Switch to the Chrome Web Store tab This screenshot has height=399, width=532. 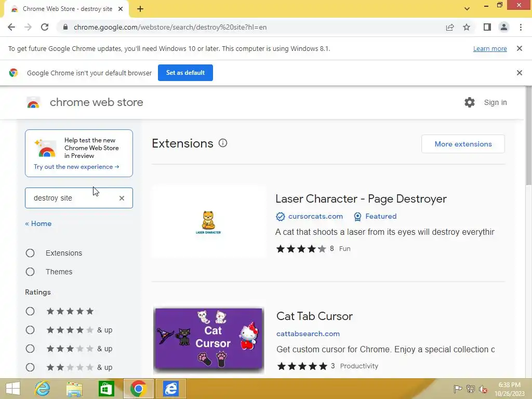[66, 9]
